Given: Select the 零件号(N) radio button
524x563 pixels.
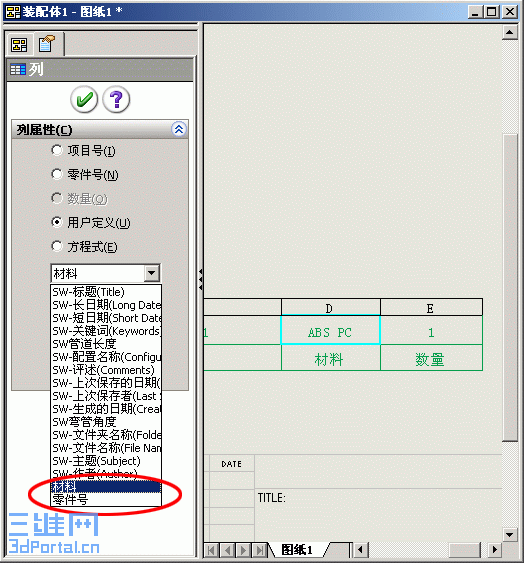Looking at the screenshot, I should 57,174.
